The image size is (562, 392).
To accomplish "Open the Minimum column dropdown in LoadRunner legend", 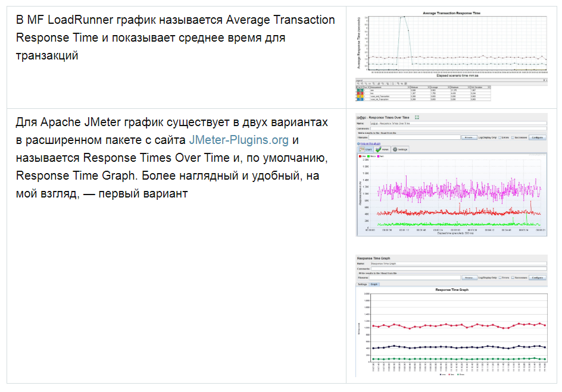I will 429,87.
